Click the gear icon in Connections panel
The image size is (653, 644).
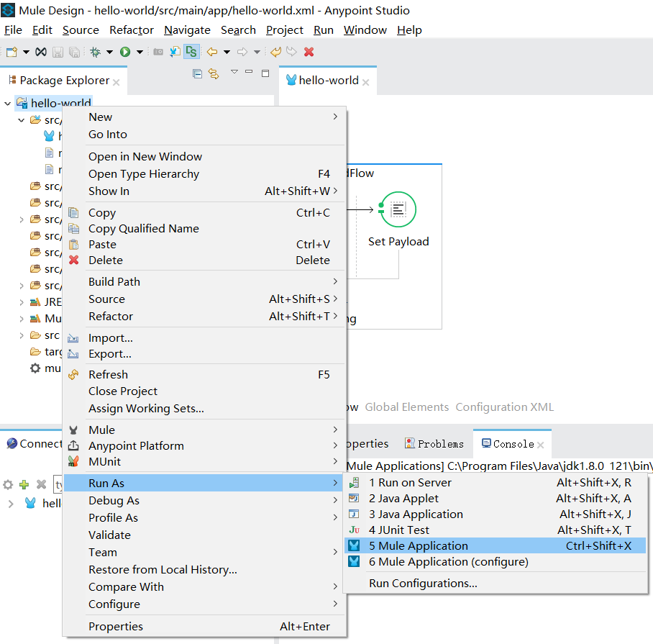tap(8, 484)
